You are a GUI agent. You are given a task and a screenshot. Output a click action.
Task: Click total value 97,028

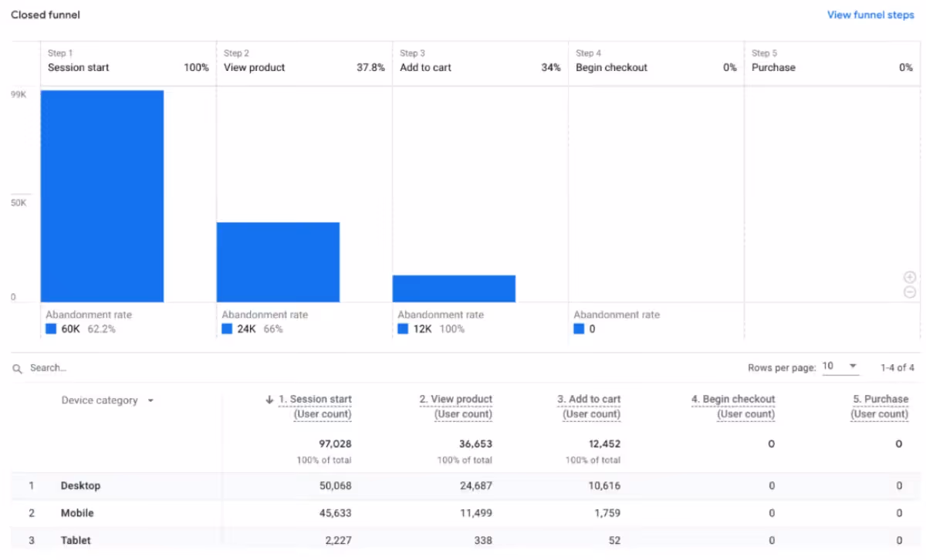pos(335,444)
